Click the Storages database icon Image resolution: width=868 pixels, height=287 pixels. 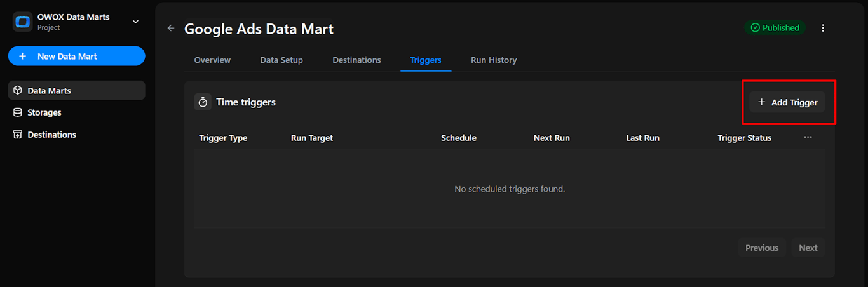point(18,112)
